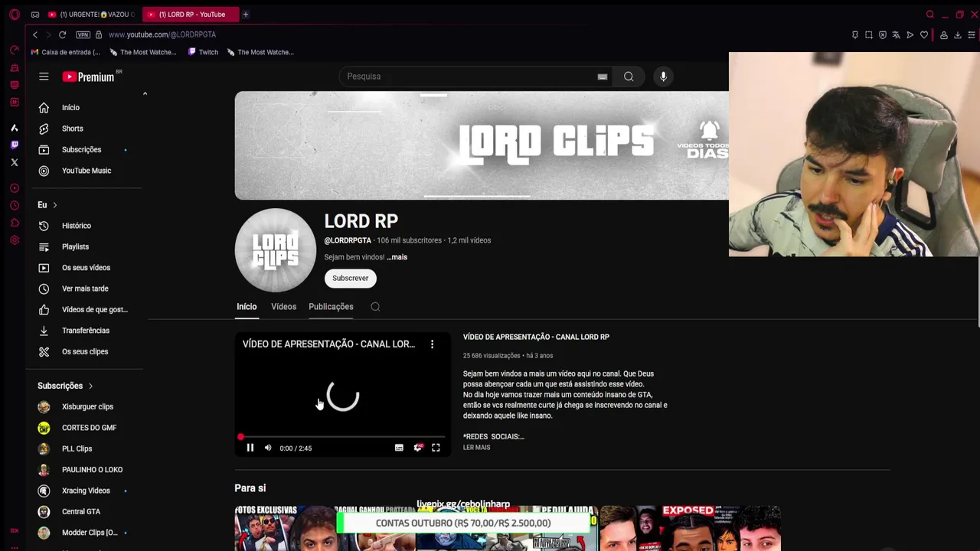The width and height of the screenshot is (980, 551).
Task: Seek on the featured video progress bar
Action: (343, 437)
